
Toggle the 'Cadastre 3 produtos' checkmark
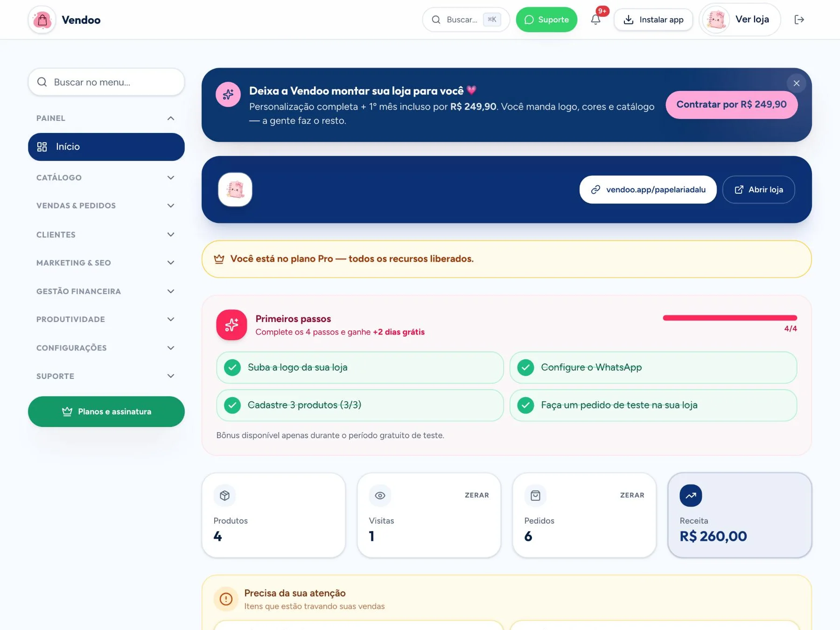coord(232,405)
